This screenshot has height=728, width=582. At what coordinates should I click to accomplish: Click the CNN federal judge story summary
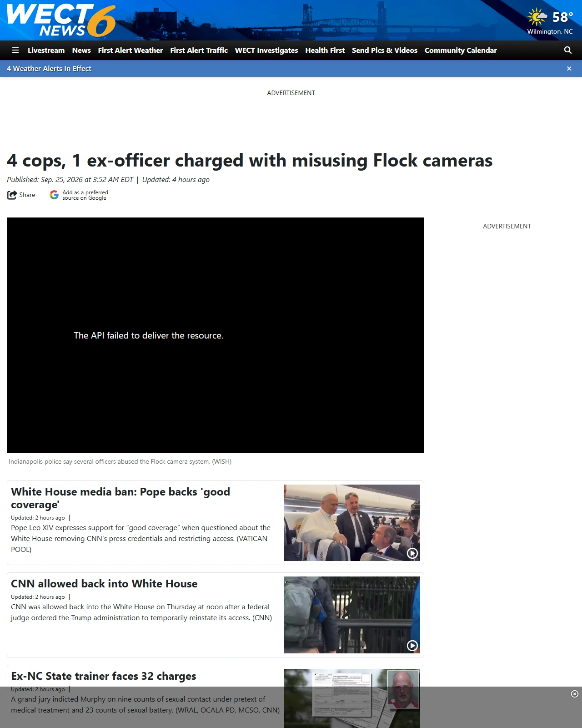[141, 612]
